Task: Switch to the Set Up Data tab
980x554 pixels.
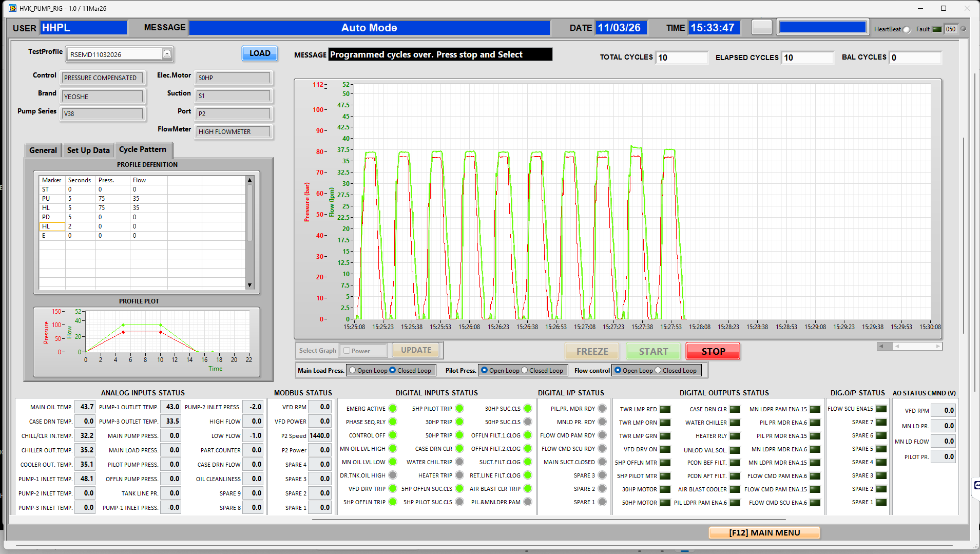Action: 88,150
